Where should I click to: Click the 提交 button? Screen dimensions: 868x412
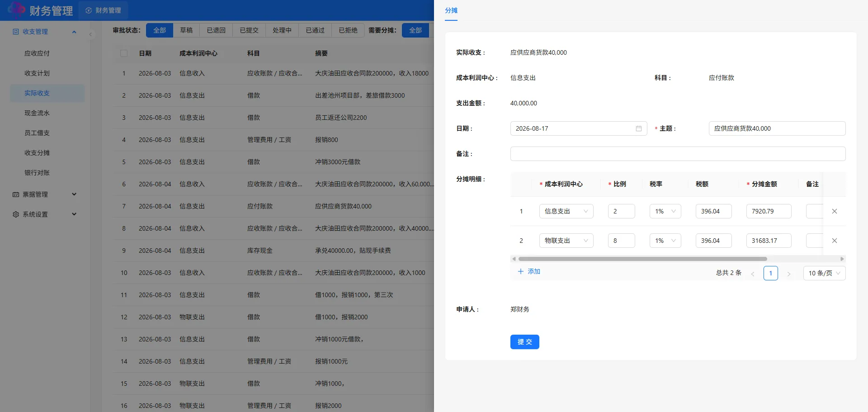[x=524, y=342]
